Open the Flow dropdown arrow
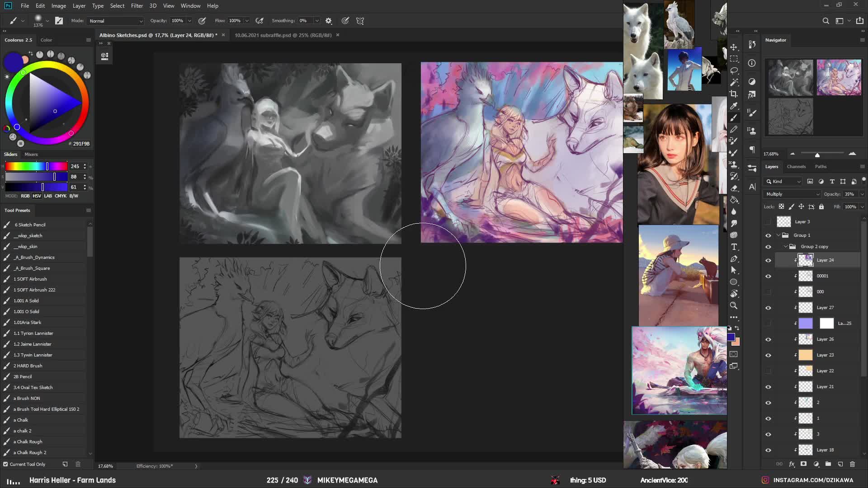Image resolution: width=868 pixels, height=488 pixels. pos(247,21)
